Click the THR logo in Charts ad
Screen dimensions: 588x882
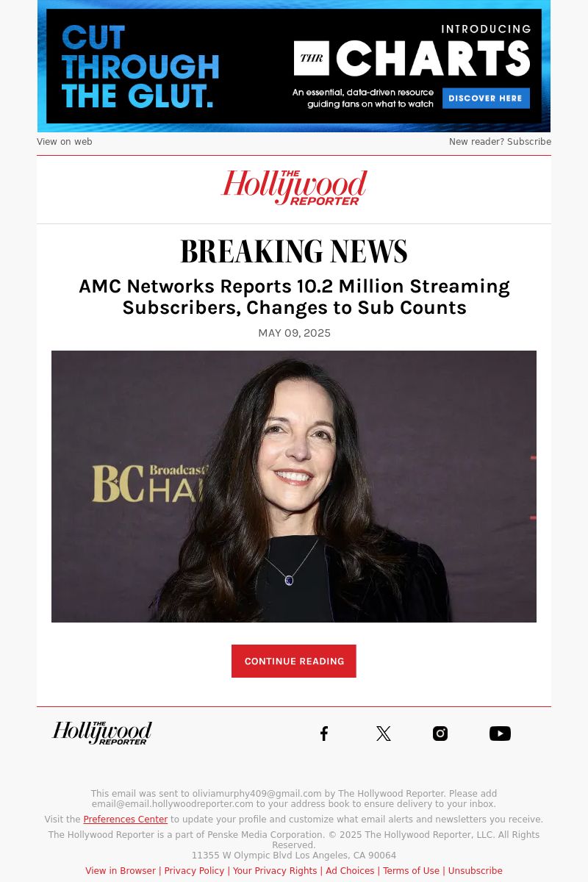[312, 58]
